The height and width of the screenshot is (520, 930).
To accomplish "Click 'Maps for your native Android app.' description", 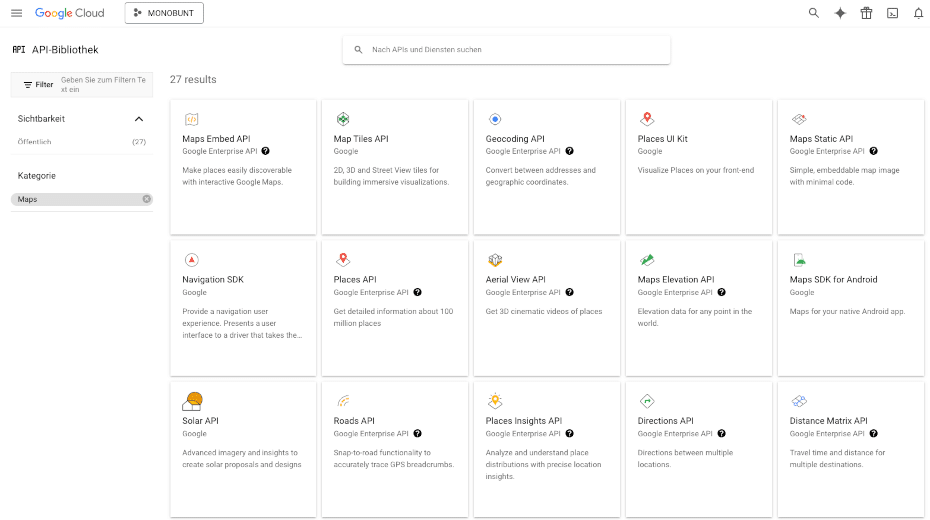I will (847, 311).
